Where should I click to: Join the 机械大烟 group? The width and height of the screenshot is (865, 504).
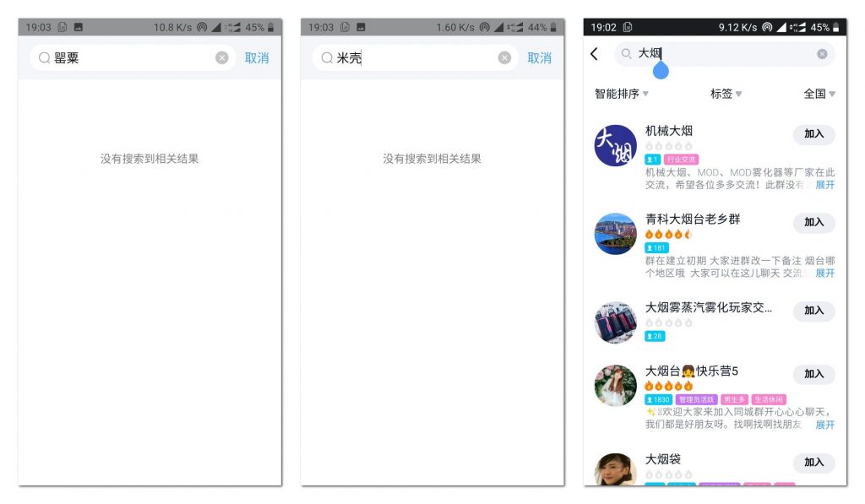pos(813,134)
